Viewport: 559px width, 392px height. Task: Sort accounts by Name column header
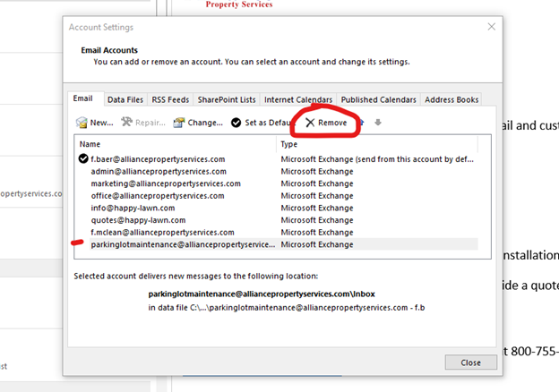(176, 144)
